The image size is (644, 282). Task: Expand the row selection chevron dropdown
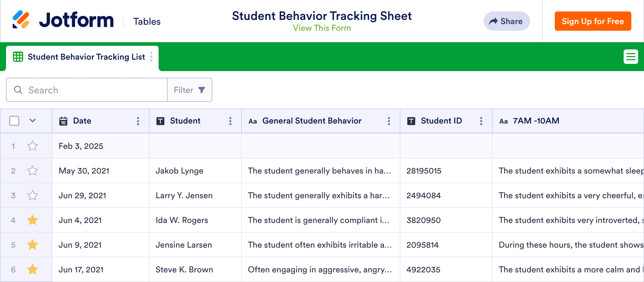point(33,121)
